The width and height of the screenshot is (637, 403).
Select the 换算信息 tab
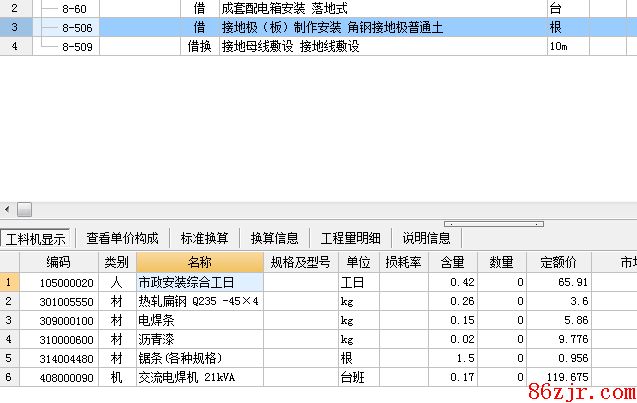274,238
